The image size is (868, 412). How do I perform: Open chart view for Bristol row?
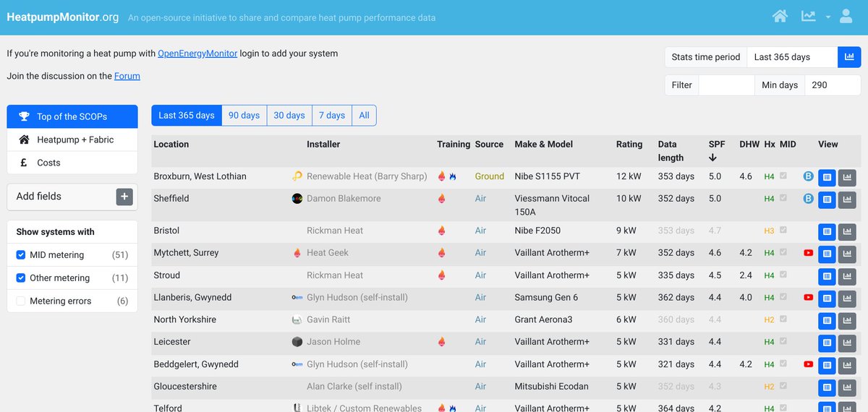click(848, 231)
